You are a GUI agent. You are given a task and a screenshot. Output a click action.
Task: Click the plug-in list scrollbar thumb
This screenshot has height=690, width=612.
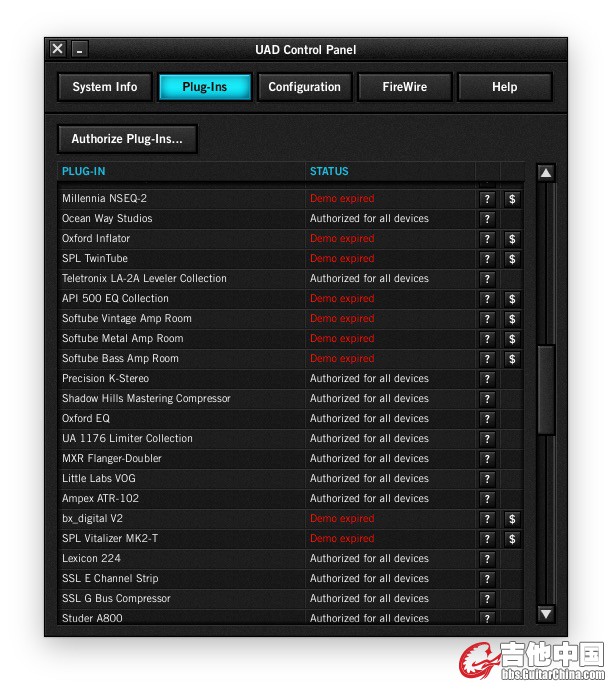click(x=546, y=390)
